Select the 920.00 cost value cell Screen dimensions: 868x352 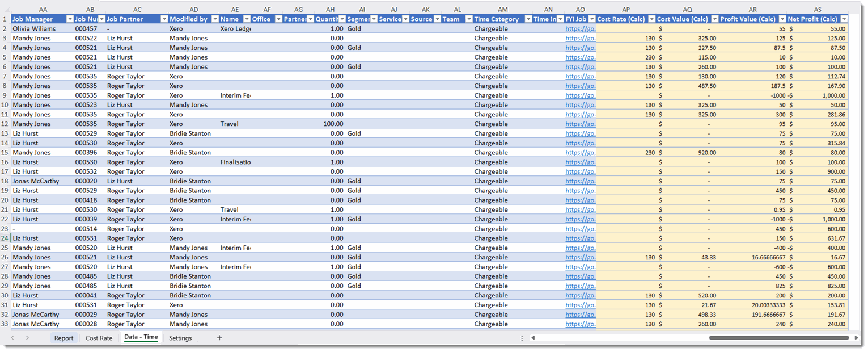click(x=687, y=152)
